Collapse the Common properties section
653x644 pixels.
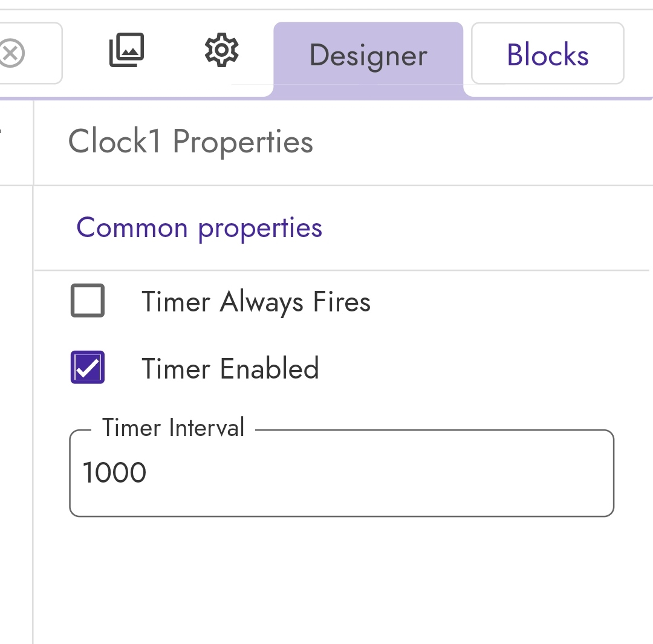(199, 228)
